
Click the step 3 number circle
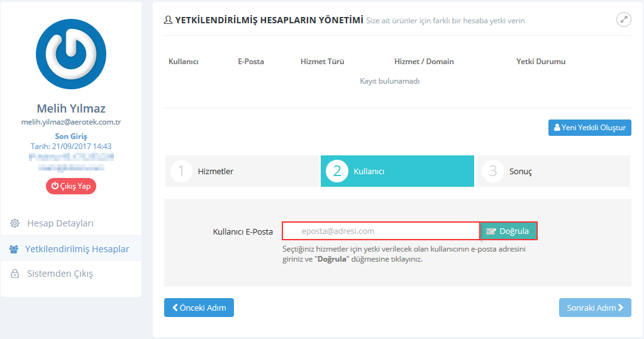point(492,171)
